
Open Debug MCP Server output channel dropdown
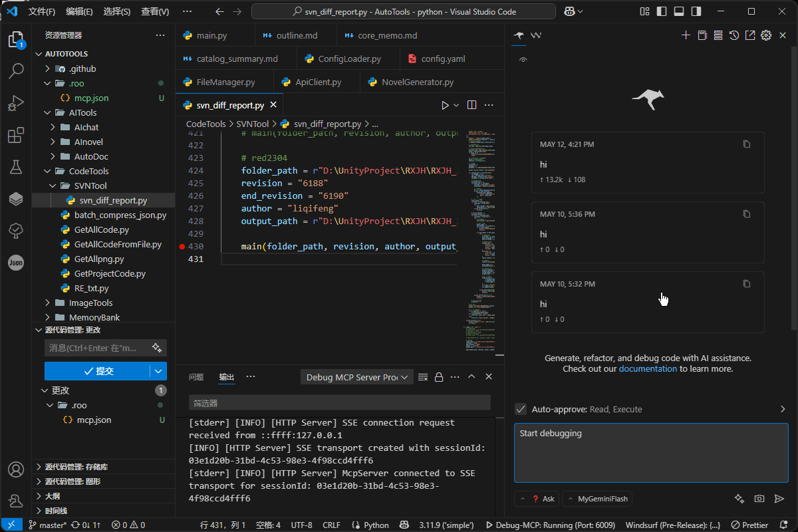(x=356, y=377)
